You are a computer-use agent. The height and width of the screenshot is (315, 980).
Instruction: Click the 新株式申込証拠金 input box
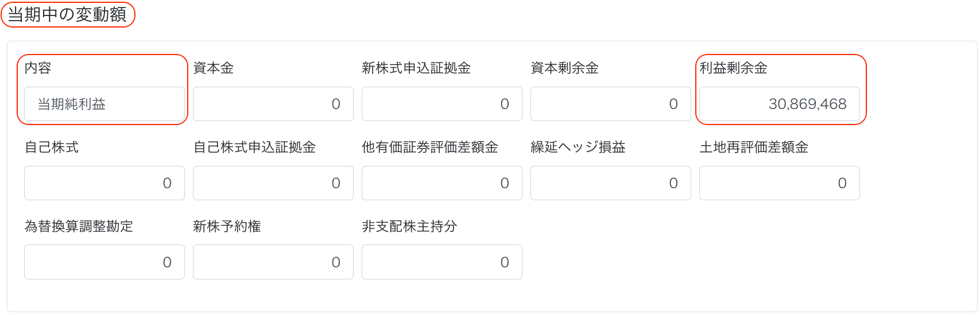[x=441, y=104]
